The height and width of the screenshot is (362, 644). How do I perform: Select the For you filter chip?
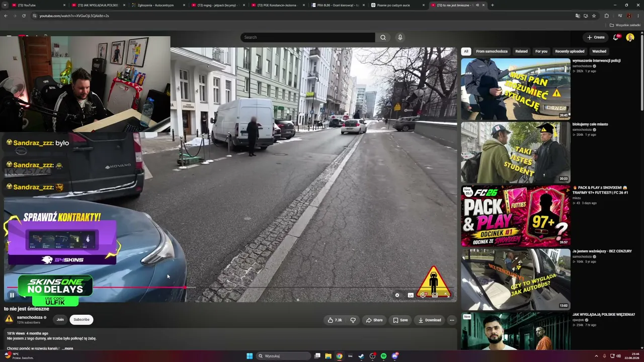pyautogui.click(x=541, y=51)
